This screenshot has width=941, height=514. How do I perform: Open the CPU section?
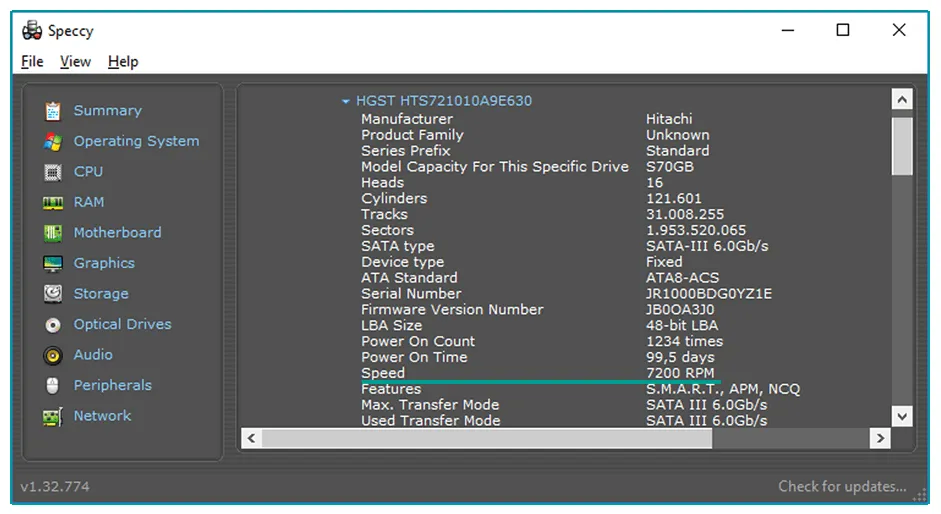click(x=88, y=172)
